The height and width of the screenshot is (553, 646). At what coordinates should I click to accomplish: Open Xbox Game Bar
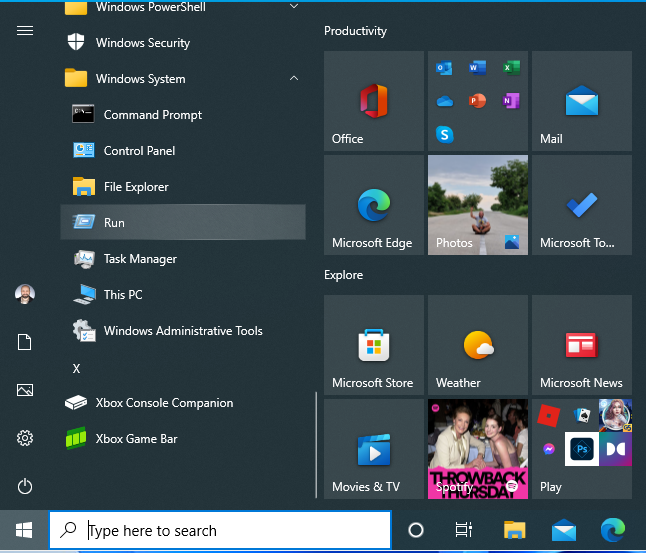[183, 438]
